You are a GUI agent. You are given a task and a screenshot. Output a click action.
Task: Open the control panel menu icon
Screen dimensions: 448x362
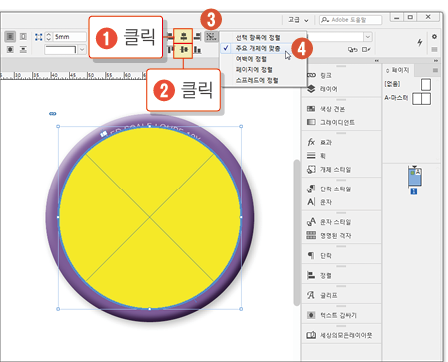(x=434, y=49)
